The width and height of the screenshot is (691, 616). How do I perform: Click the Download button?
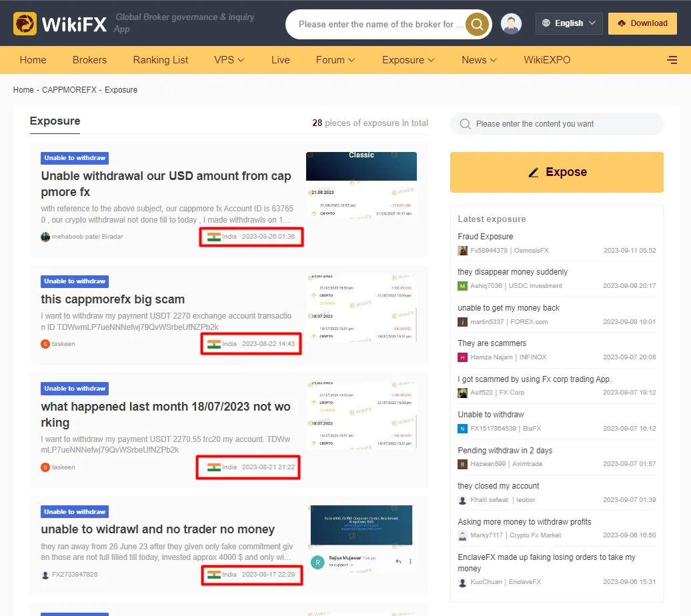[x=642, y=23]
